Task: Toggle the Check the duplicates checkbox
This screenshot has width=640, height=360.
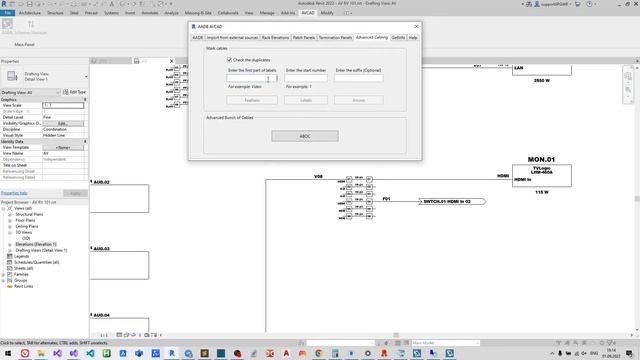Action: pyautogui.click(x=229, y=60)
